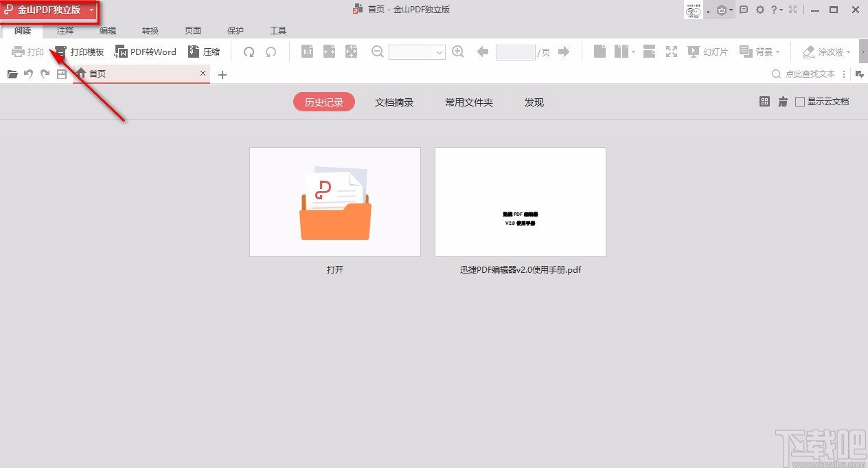Enter full screen reading mode
This screenshot has width=868, height=468.
click(671, 51)
